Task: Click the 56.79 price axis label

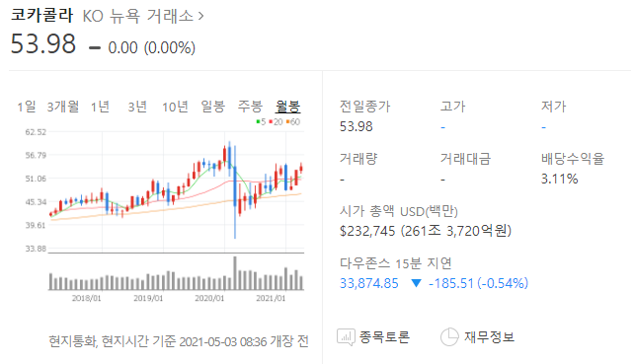Action: point(36,155)
